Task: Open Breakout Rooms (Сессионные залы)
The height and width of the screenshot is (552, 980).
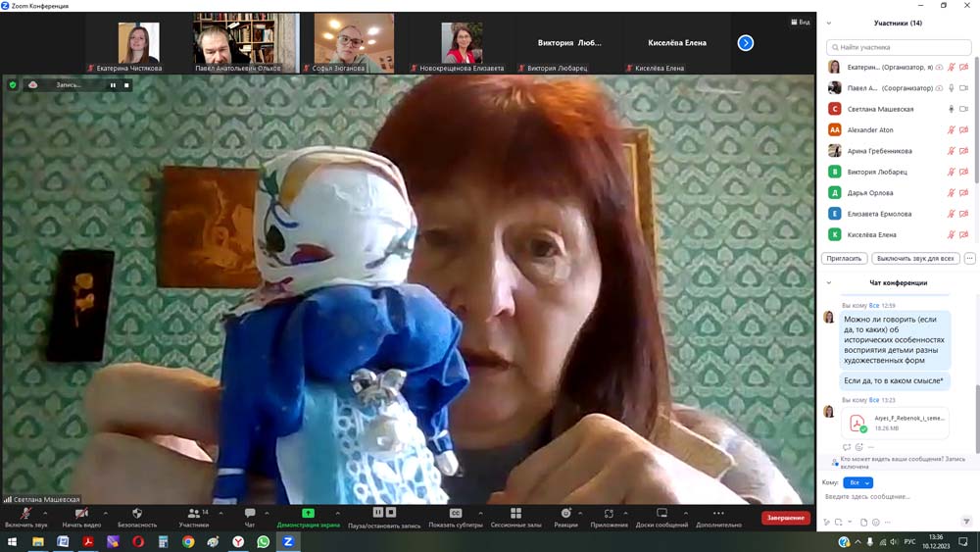Action: pyautogui.click(x=515, y=513)
